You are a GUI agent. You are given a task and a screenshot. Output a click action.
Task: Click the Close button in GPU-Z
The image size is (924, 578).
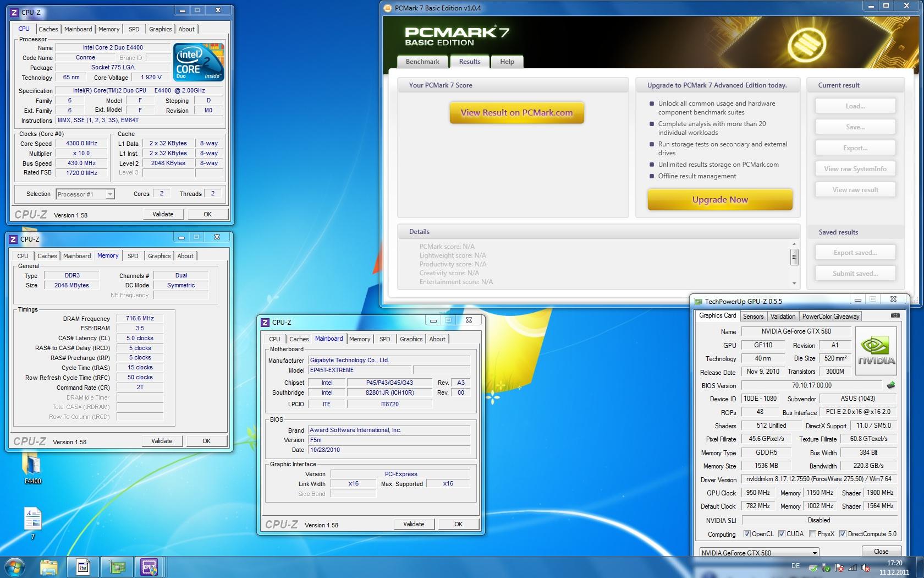(881, 552)
